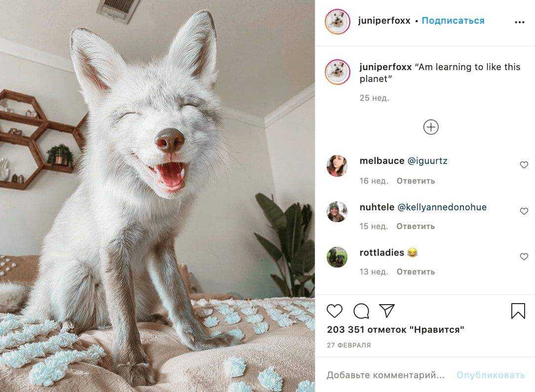Open the @kellyannedonohue mention
Image resolution: width=535 pixels, height=392 pixels.
(442, 207)
